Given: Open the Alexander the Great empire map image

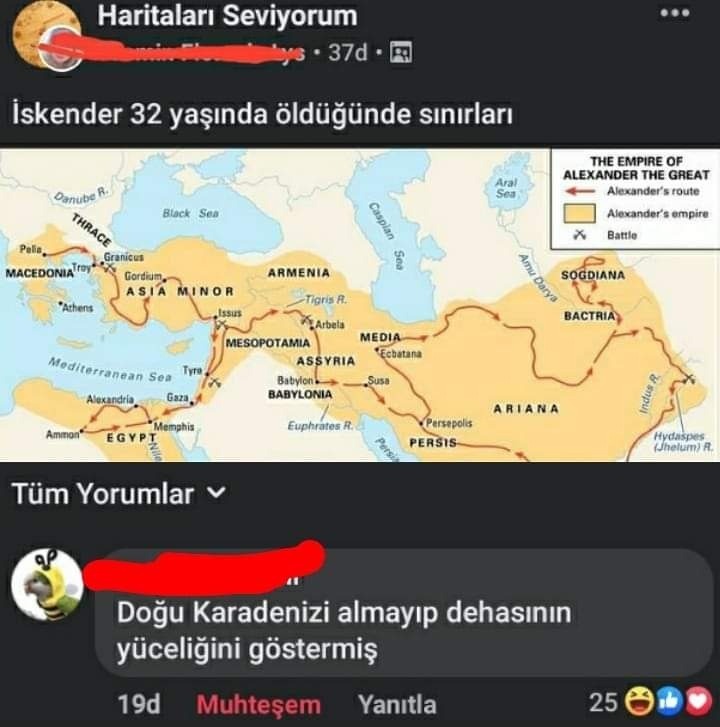Looking at the screenshot, I should point(360,305).
